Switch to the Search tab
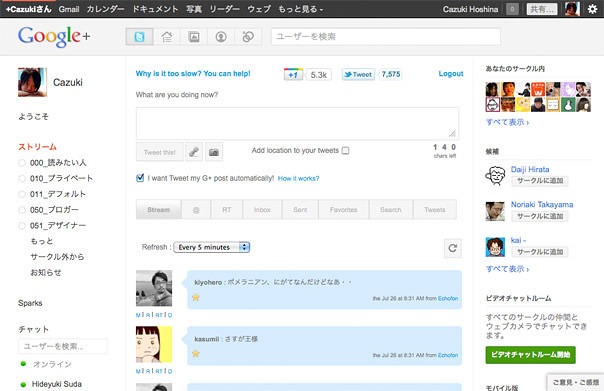The width and height of the screenshot is (604, 391). point(391,210)
